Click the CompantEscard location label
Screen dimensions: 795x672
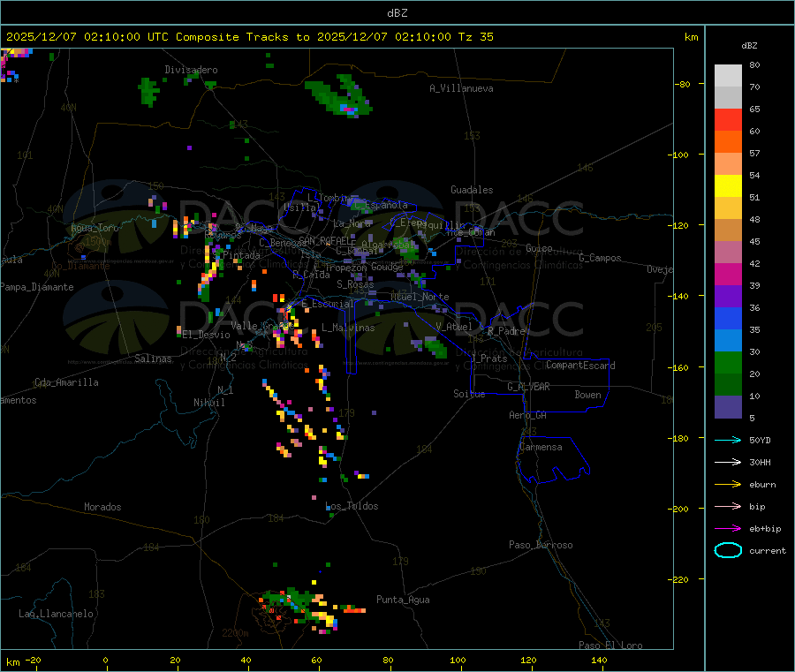pos(580,365)
